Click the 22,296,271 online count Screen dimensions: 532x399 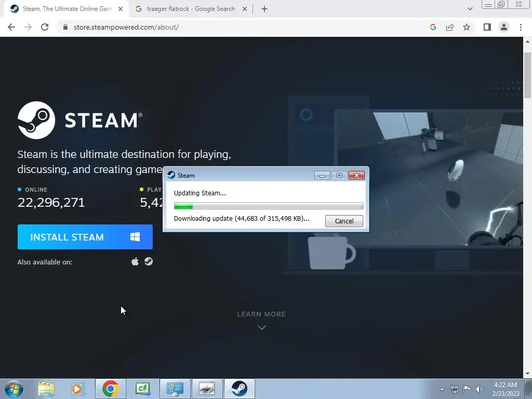pyautogui.click(x=51, y=203)
